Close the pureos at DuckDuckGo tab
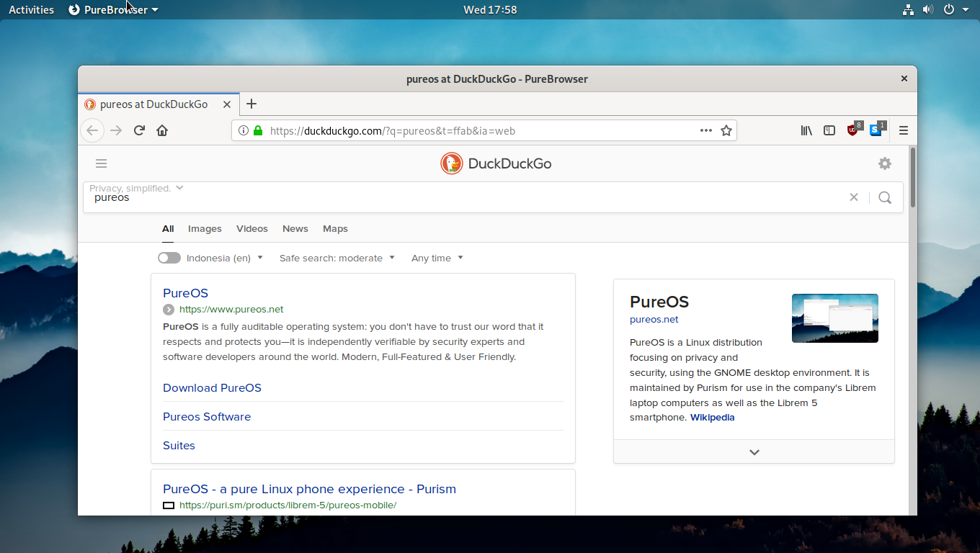Screen dimensions: 980x553 [x=227, y=104]
